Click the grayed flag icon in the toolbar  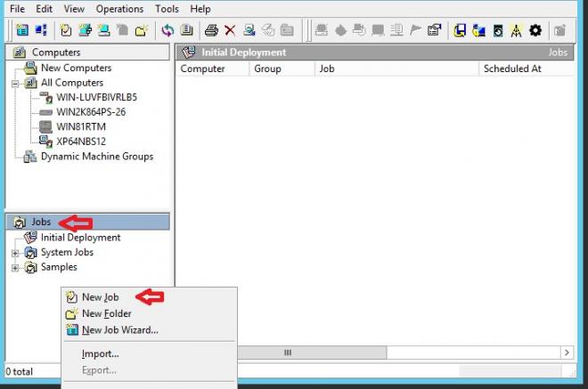pos(415,30)
